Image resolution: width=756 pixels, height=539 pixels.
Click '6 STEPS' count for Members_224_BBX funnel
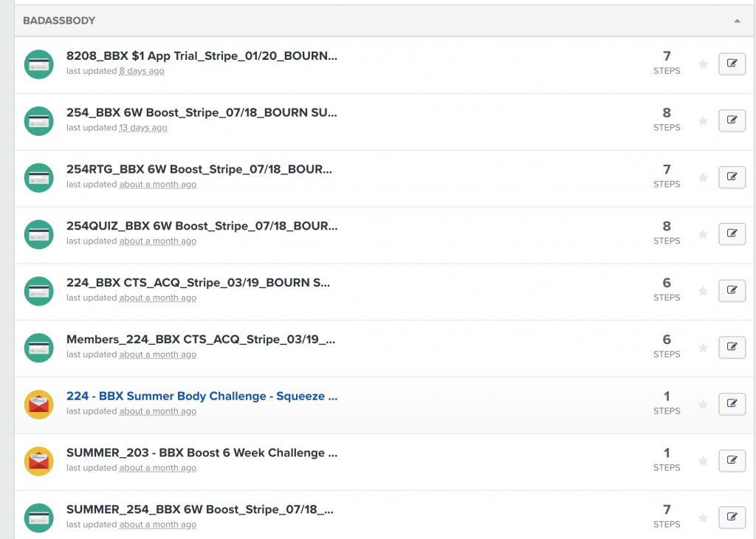pyautogui.click(x=667, y=346)
